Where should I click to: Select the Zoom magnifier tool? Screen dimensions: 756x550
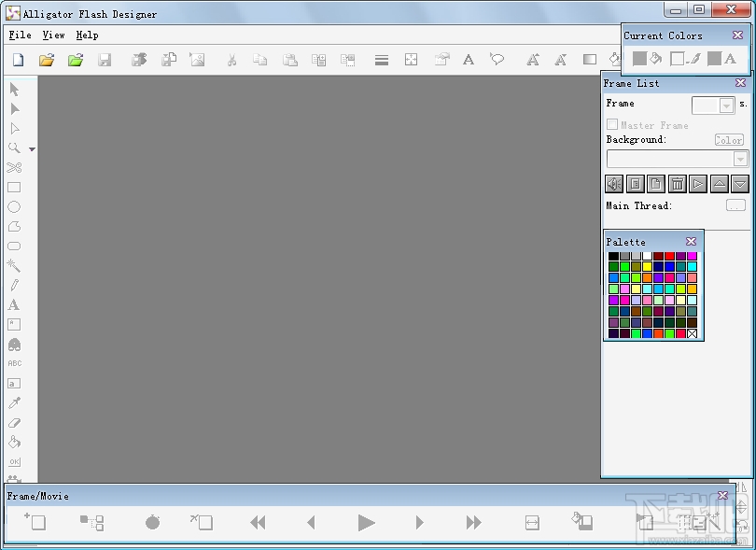[14, 148]
